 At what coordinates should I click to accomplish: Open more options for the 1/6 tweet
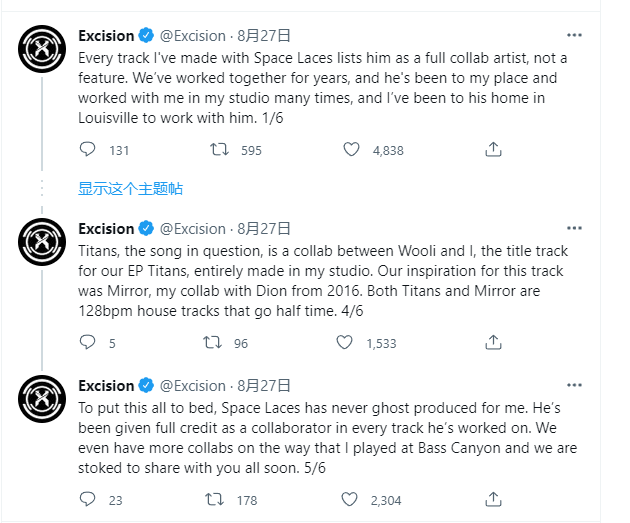pyautogui.click(x=574, y=35)
